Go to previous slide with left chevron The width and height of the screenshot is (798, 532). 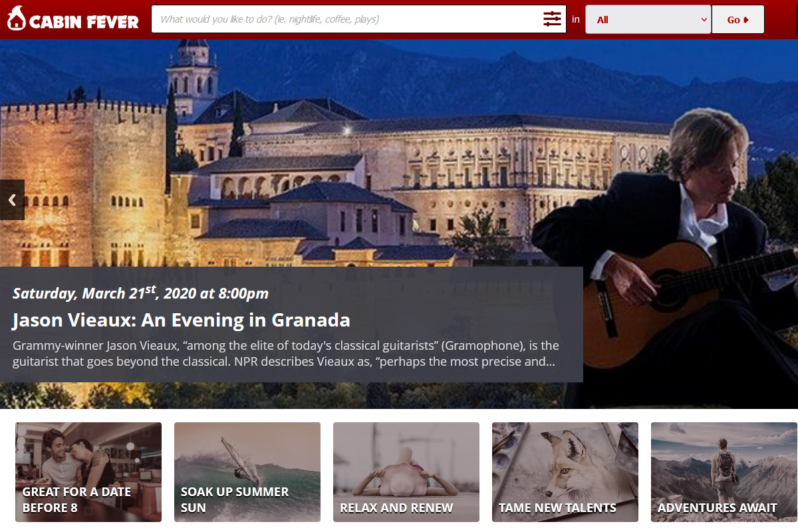click(x=12, y=199)
